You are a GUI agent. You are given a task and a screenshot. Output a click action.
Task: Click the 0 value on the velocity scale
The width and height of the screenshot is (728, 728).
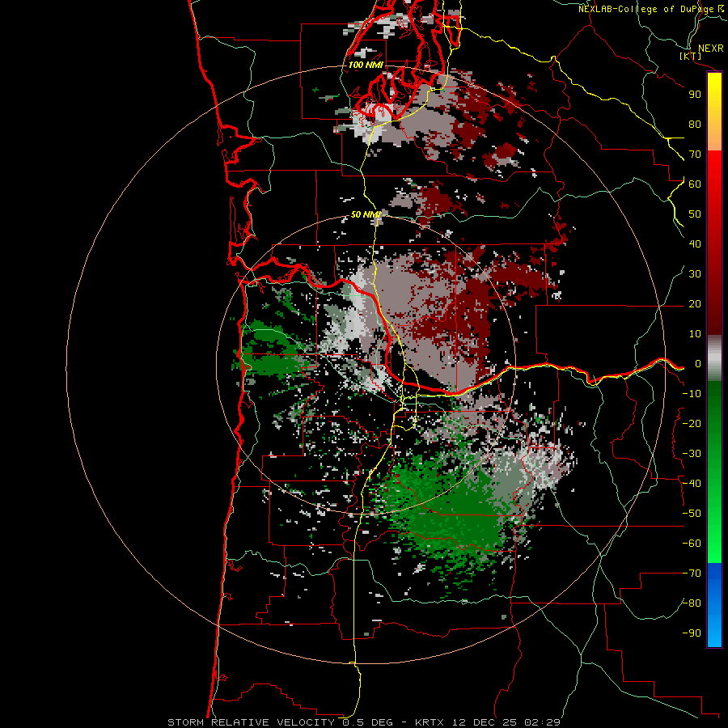pos(697,363)
